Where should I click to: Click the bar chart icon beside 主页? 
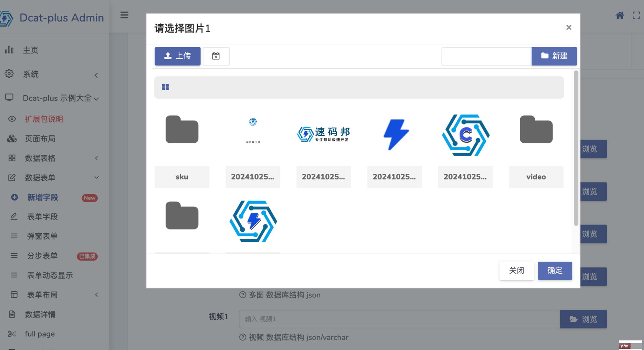[9, 50]
